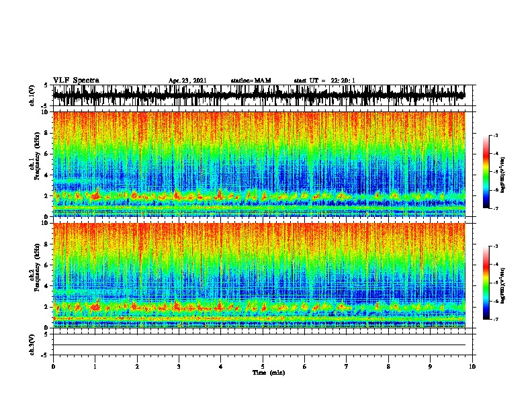Click the ch.1 spectrogram color scale bar
Viewport: 532px width, 411px height.
[486, 172]
